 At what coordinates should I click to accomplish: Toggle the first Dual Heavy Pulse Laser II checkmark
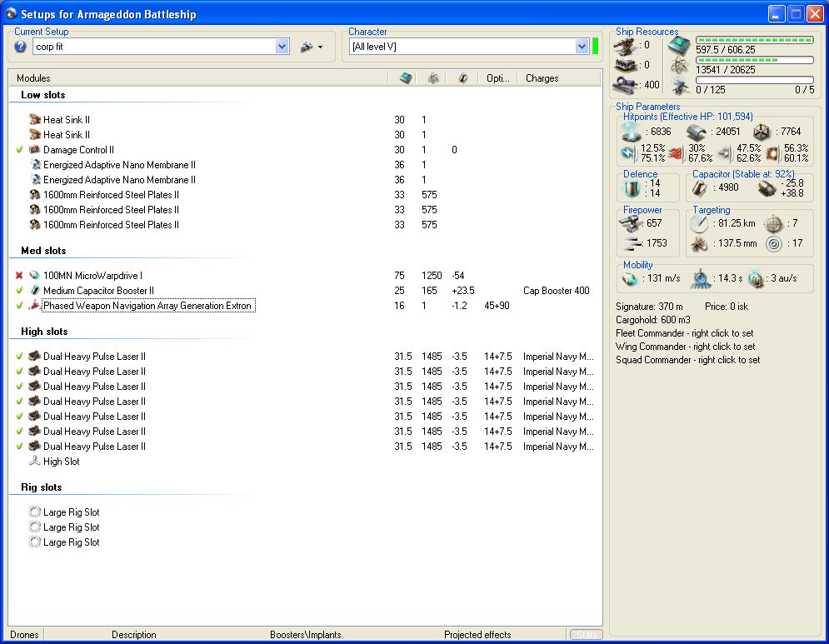[x=19, y=357]
